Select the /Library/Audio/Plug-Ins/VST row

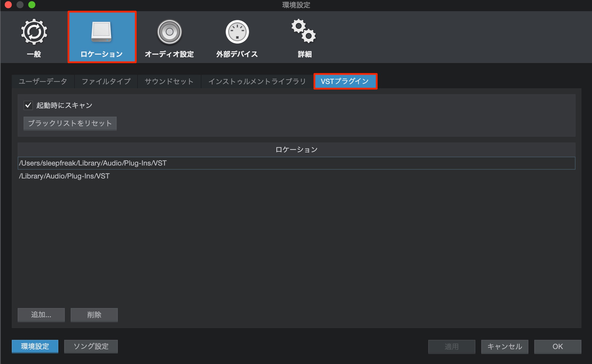(x=297, y=176)
